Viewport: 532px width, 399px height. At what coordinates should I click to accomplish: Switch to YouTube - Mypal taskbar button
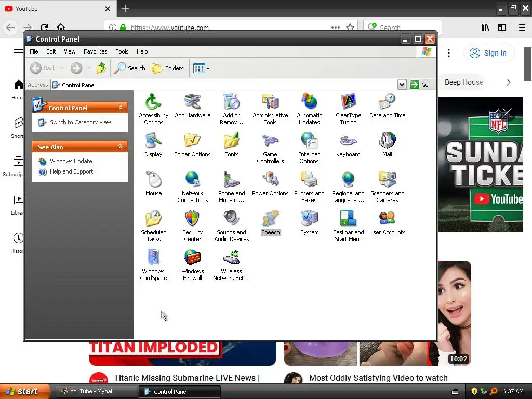point(96,391)
